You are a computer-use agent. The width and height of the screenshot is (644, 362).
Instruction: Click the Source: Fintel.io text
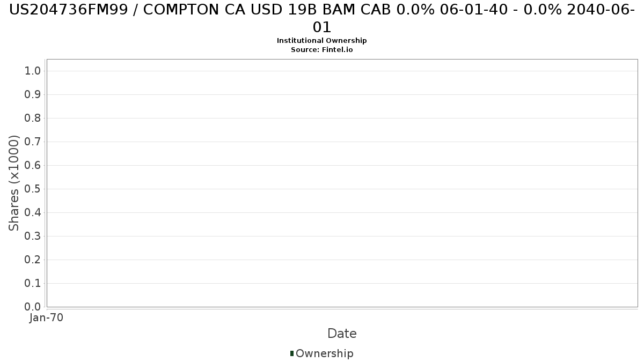322,50
